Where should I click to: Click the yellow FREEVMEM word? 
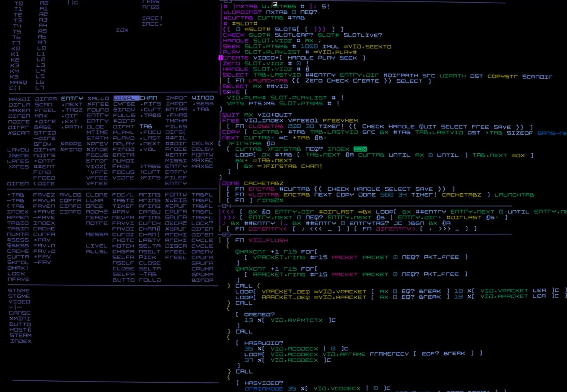pyautogui.click(x=340, y=121)
